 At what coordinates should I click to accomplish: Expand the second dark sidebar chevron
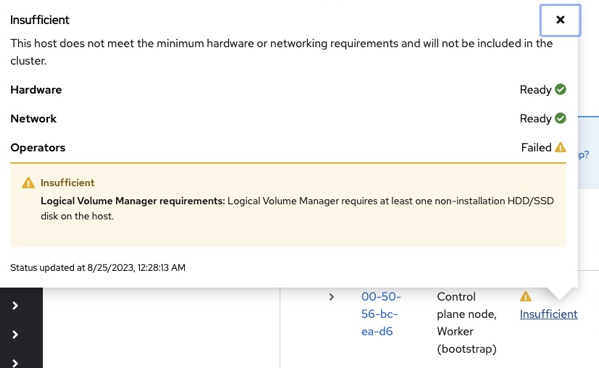(x=15, y=334)
